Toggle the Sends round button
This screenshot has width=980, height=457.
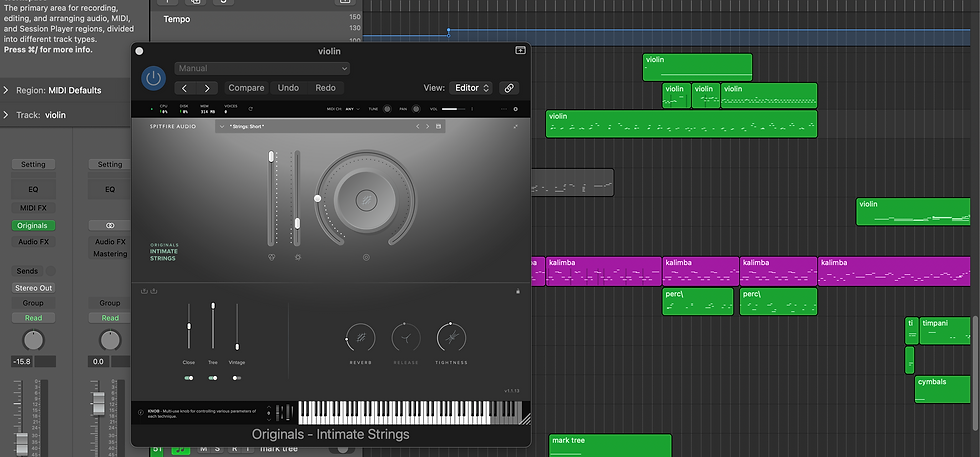(x=51, y=271)
